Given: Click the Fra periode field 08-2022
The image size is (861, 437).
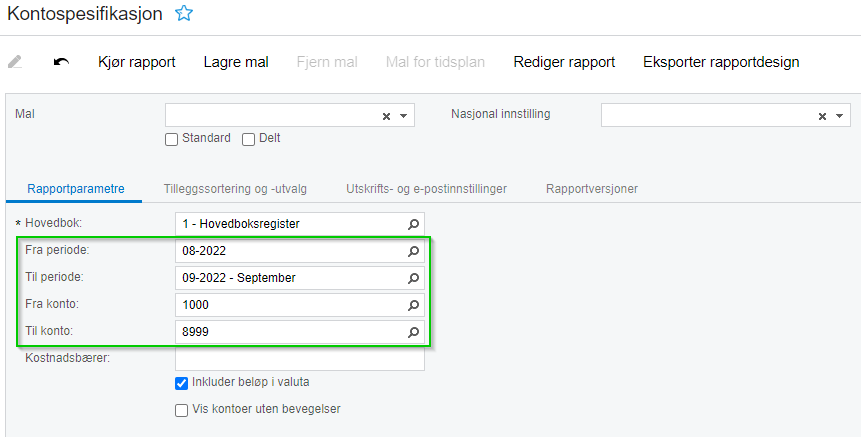Looking at the screenshot, I should point(300,251).
